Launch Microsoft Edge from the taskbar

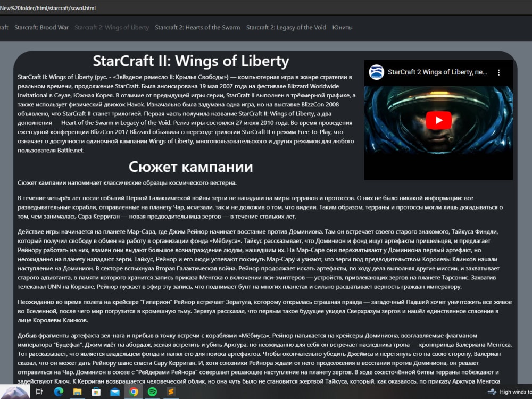(59, 392)
